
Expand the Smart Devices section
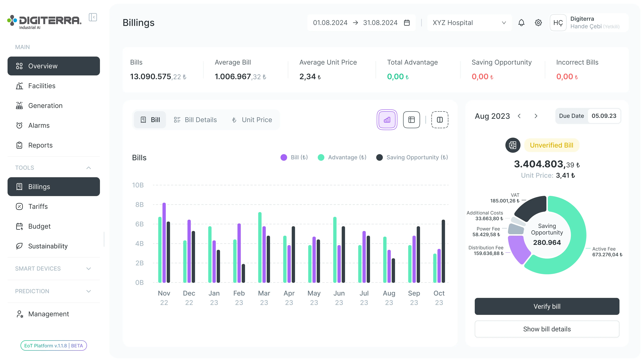point(89,269)
